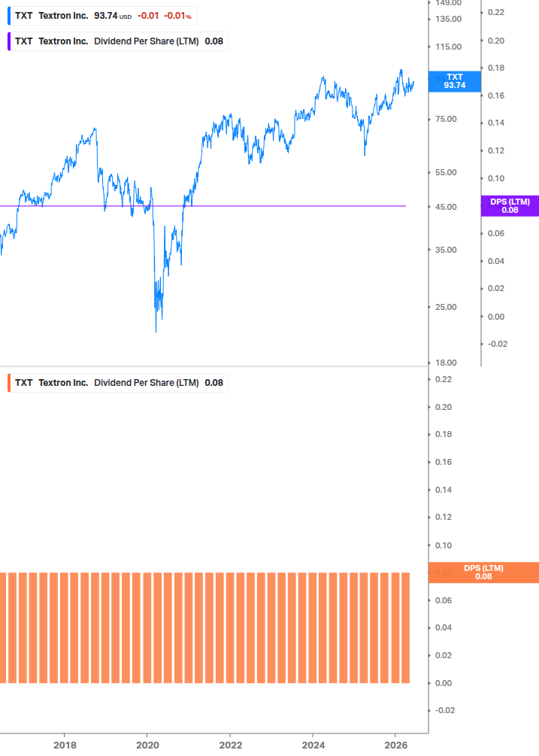
Task: Click the blue color bar beside TXT price legend
Action: click(x=9, y=16)
